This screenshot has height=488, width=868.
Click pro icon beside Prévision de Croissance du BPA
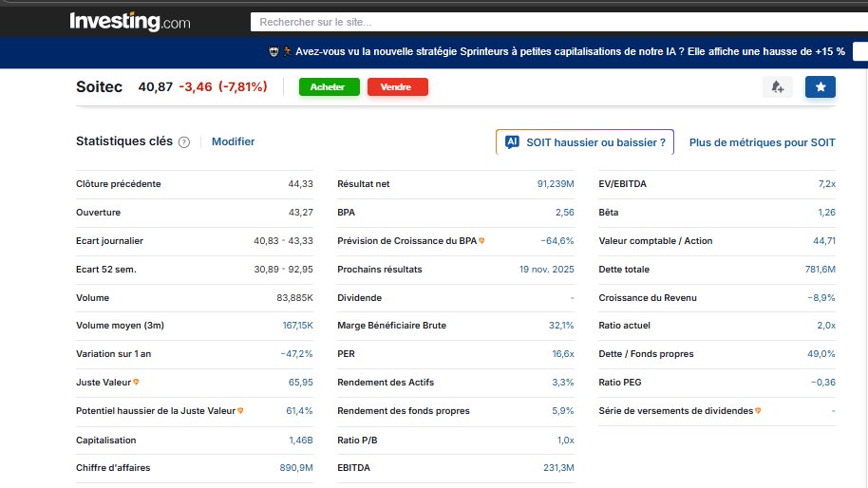pos(481,241)
